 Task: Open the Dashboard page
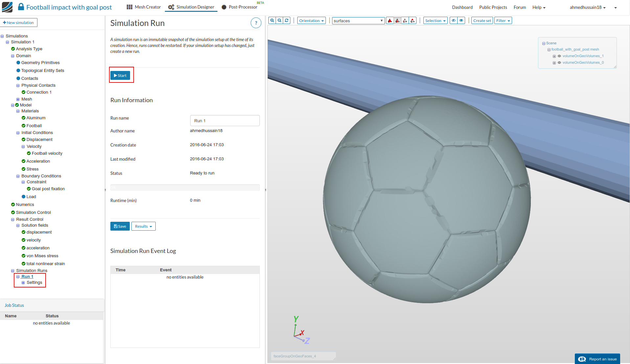pos(462,7)
